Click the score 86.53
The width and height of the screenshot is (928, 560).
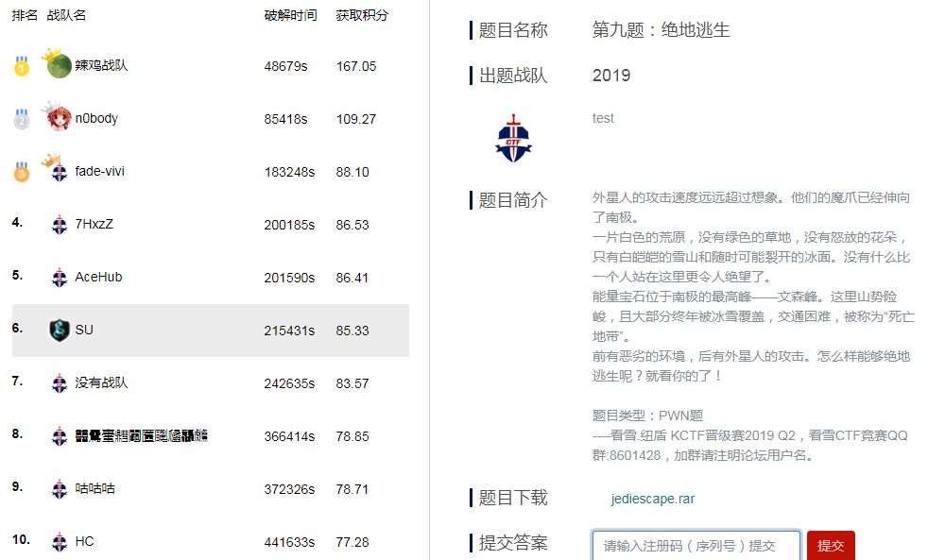(x=352, y=225)
